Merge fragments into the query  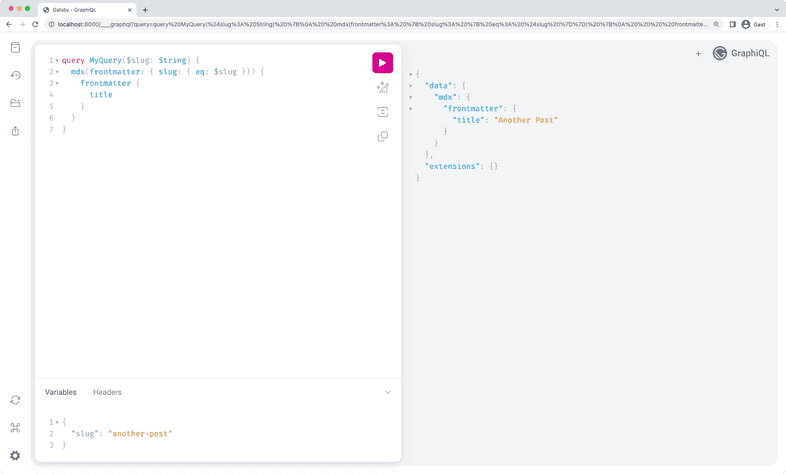coord(382,112)
